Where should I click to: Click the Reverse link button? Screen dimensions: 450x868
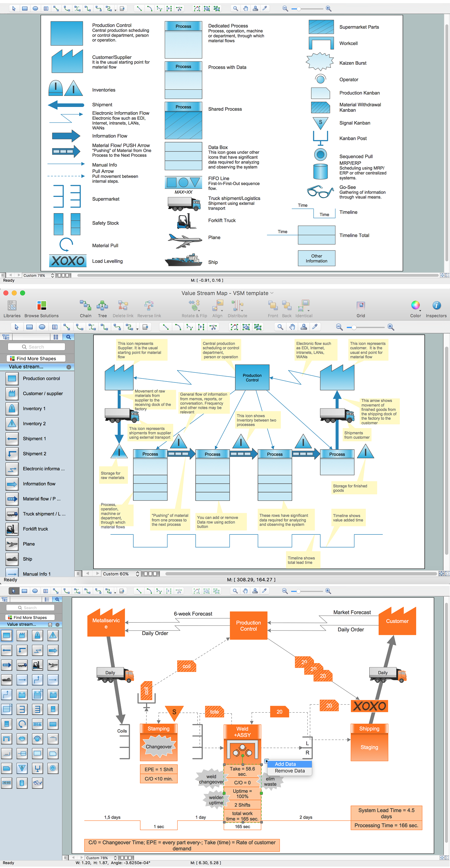coord(149,308)
